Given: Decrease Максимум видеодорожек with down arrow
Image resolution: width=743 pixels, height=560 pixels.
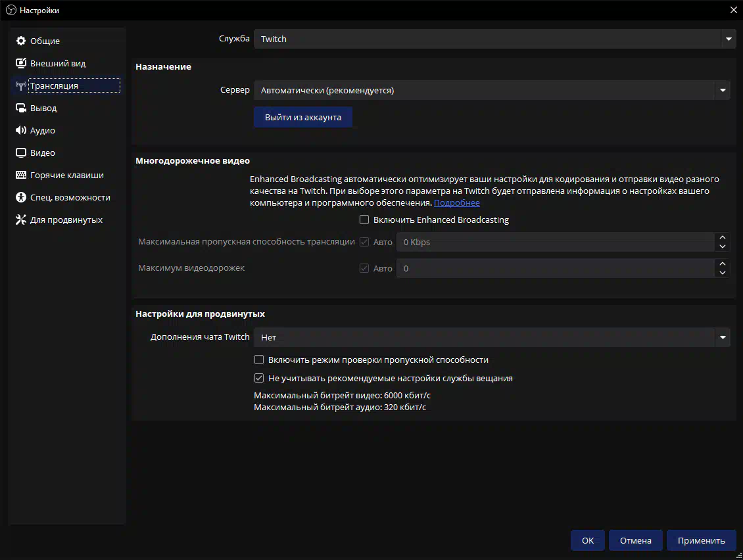Looking at the screenshot, I should pyautogui.click(x=722, y=272).
